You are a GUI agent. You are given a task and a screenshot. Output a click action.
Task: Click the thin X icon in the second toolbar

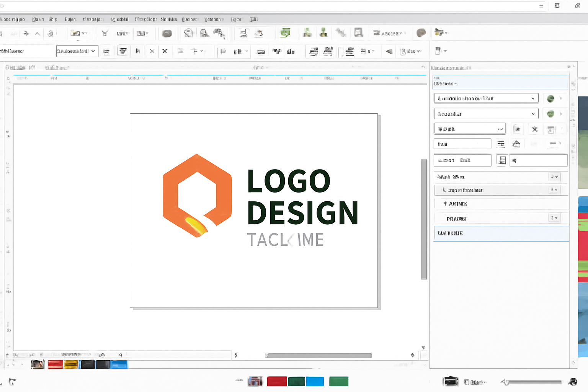click(152, 51)
